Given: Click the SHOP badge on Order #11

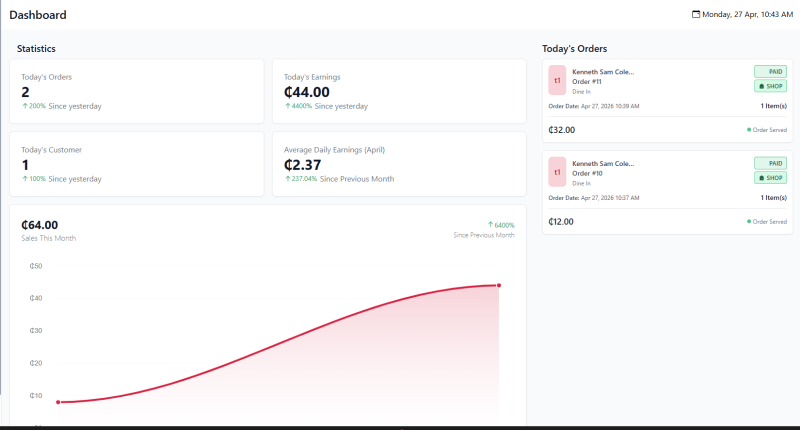Looking at the screenshot, I should 770,86.
